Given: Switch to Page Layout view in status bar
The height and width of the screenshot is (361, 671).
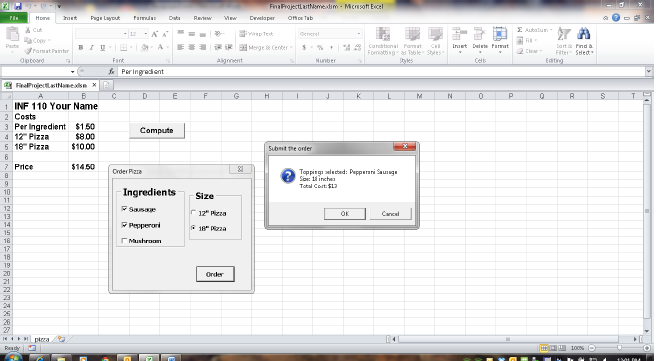Looking at the screenshot, I should coord(553,348).
